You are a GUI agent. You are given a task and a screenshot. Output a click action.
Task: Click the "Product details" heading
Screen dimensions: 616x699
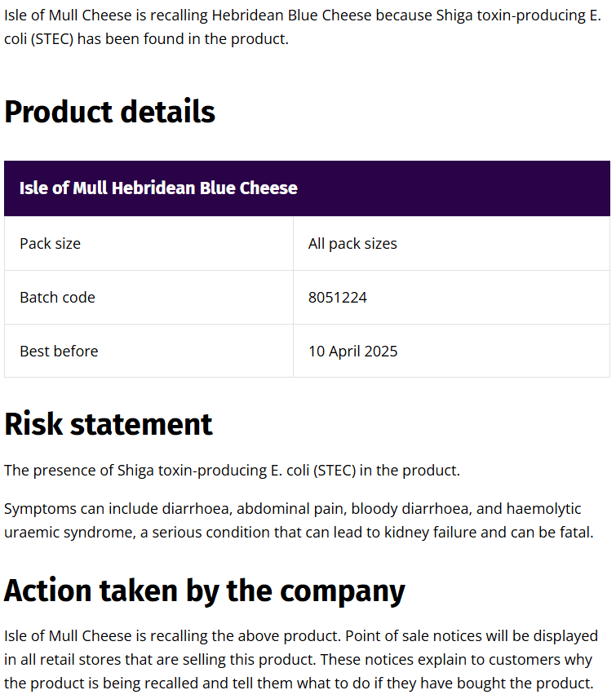click(x=109, y=112)
